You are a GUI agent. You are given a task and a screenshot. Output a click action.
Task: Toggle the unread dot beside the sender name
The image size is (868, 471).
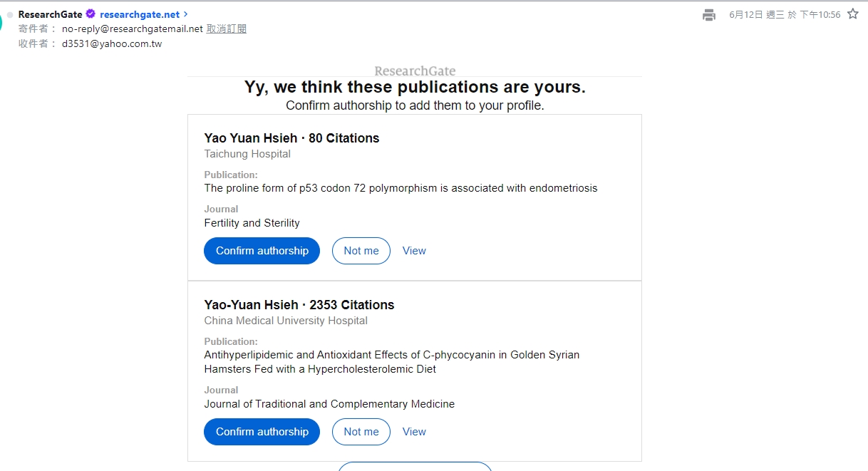[10, 14]
